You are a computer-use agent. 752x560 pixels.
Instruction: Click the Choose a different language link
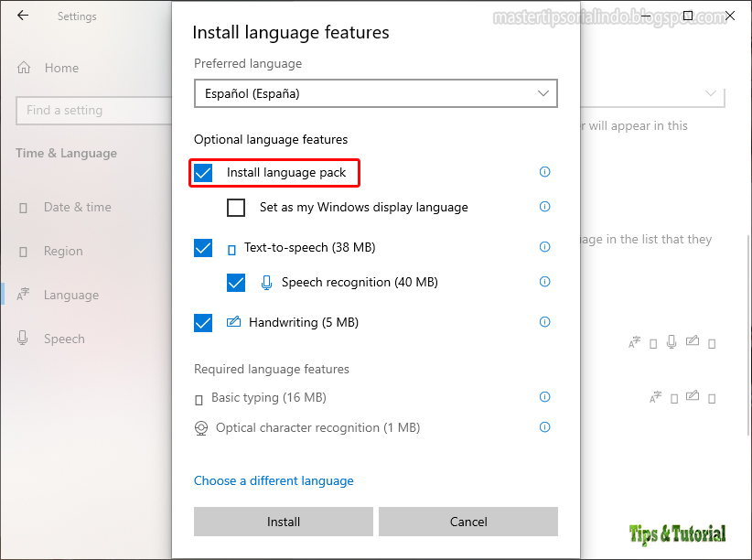tap(274, 480)
